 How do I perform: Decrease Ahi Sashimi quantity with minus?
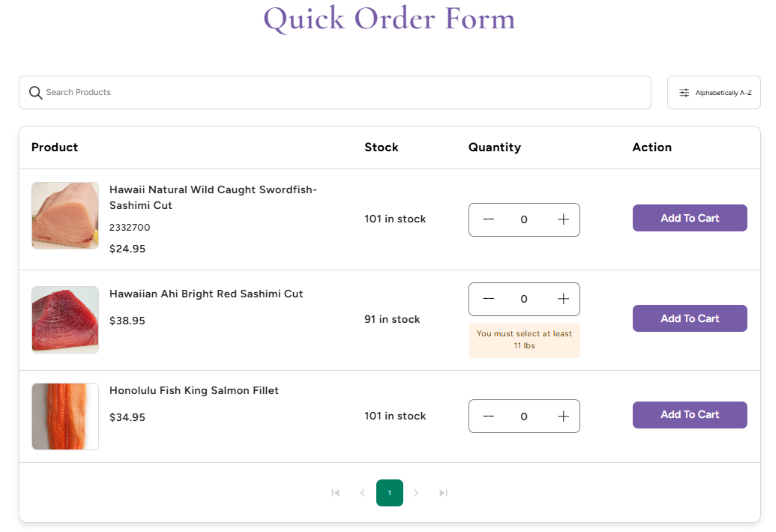[488, 299]
